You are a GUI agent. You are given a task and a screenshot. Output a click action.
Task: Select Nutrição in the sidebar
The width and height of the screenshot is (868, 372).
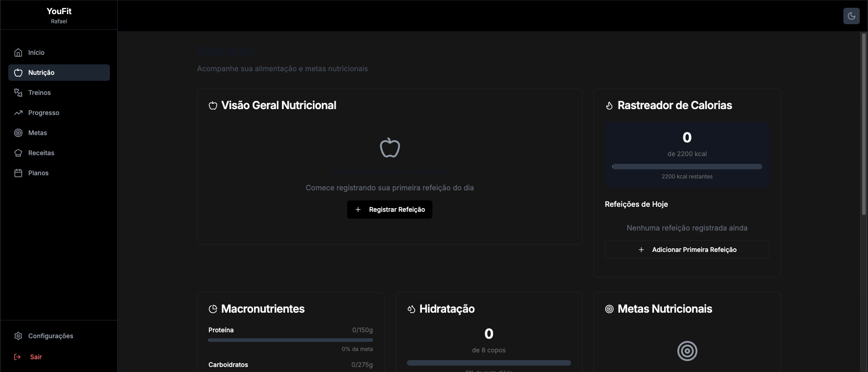[x=59, y=73]
